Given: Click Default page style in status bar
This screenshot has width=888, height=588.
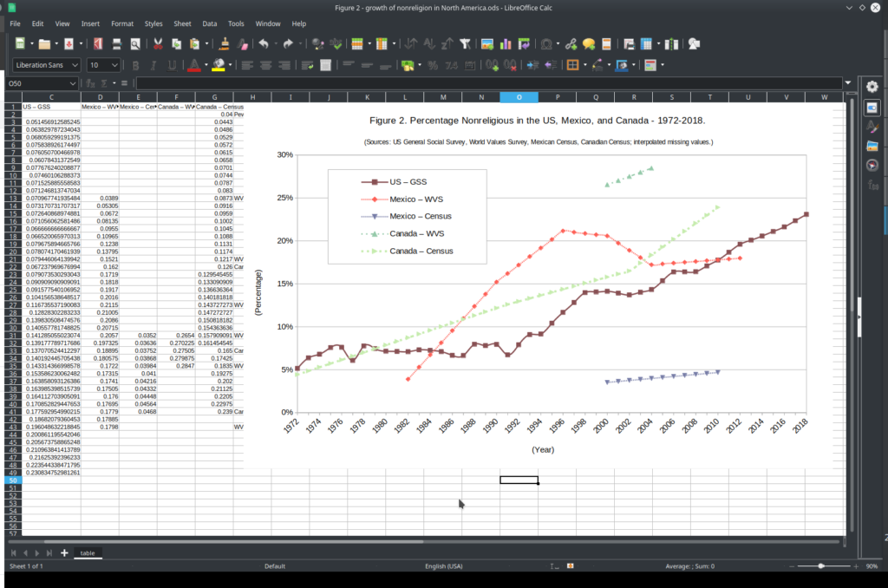Looking at the screenshot, I should (x=275, y=566).
